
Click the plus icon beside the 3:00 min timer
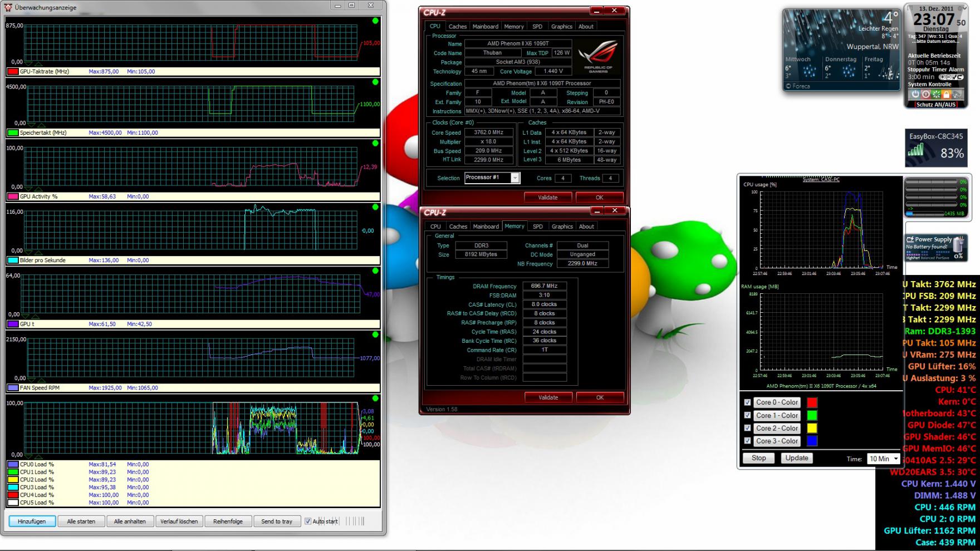pyautogui.click(x=942, y=77)
